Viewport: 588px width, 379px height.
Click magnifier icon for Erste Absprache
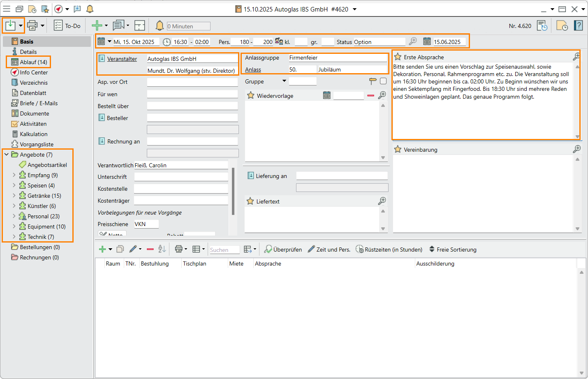click(x=576, y=57)
